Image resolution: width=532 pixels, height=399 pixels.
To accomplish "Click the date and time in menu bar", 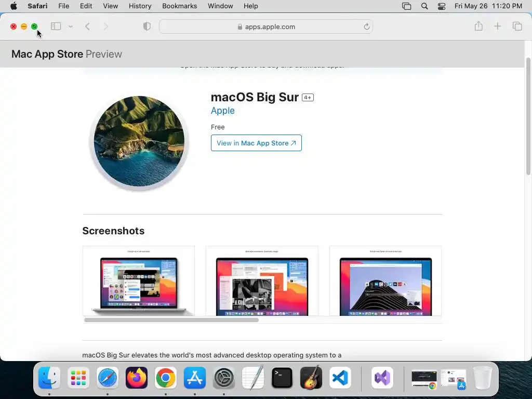I will (x=488, y=6).
